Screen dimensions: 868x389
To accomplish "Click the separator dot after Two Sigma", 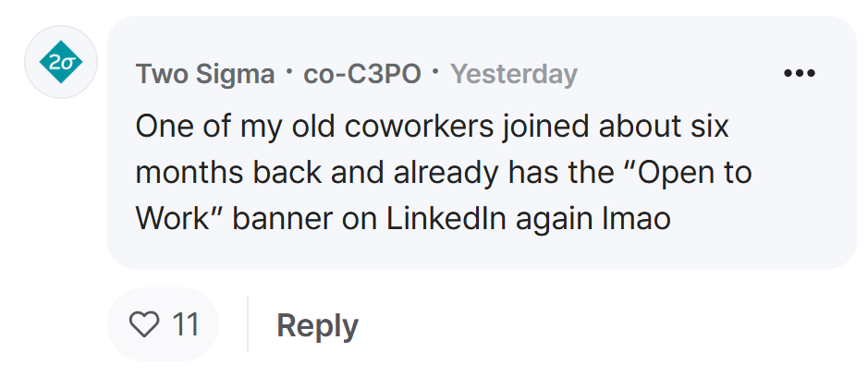I will tap(288, 71).
